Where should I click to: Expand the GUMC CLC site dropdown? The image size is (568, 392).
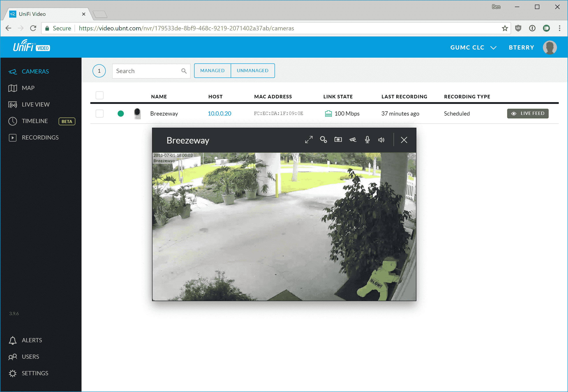pyautogui.click(x=473, y=47)
